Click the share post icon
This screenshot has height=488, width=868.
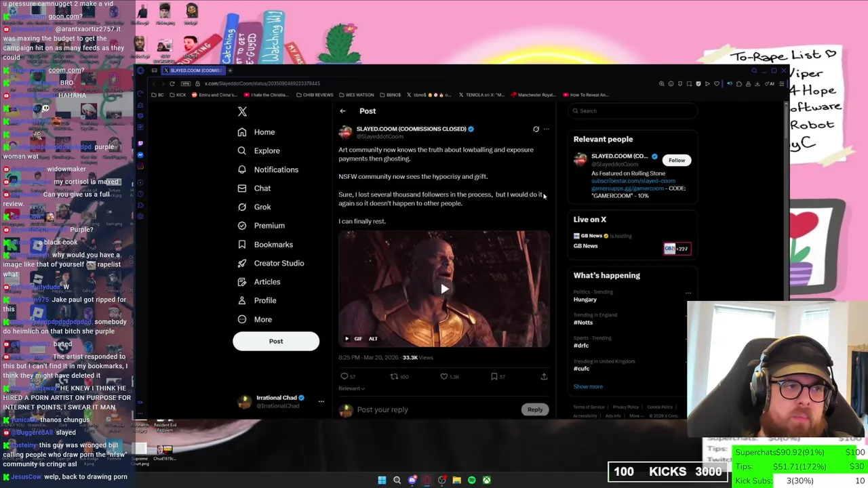click(x=544, y=376)
